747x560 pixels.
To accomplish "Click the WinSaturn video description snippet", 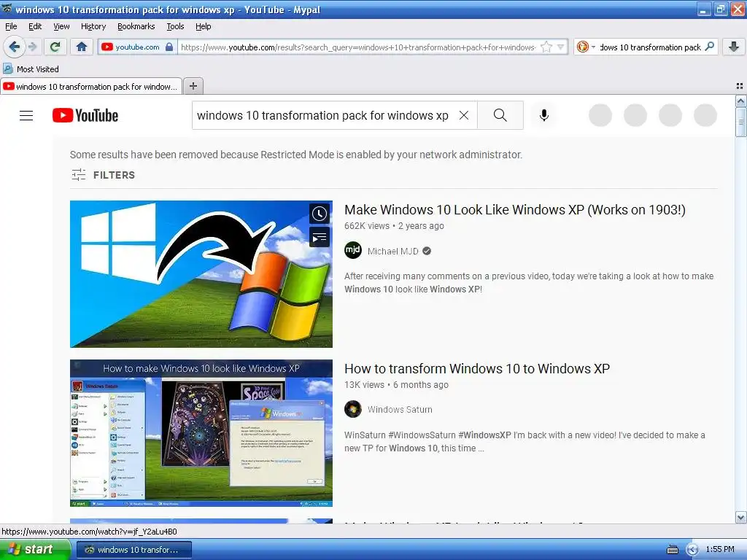I will pyautogui.click(x=525, y=441).
